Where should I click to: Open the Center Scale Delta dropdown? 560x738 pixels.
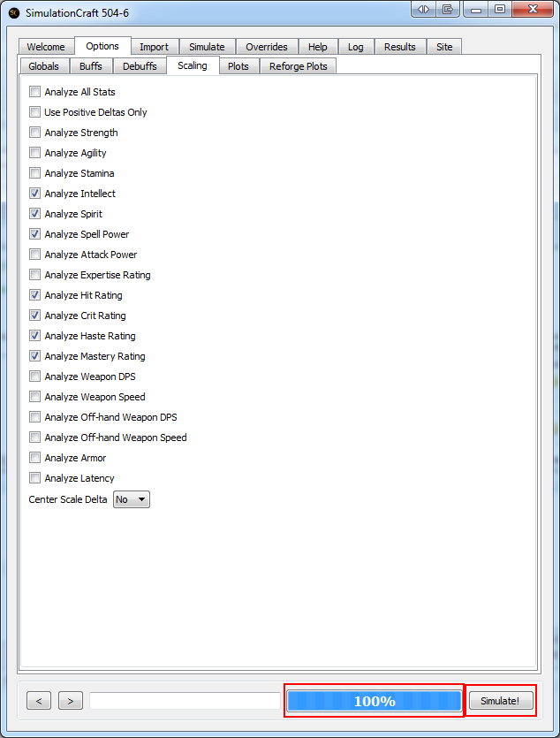click(x=132, y=499)
